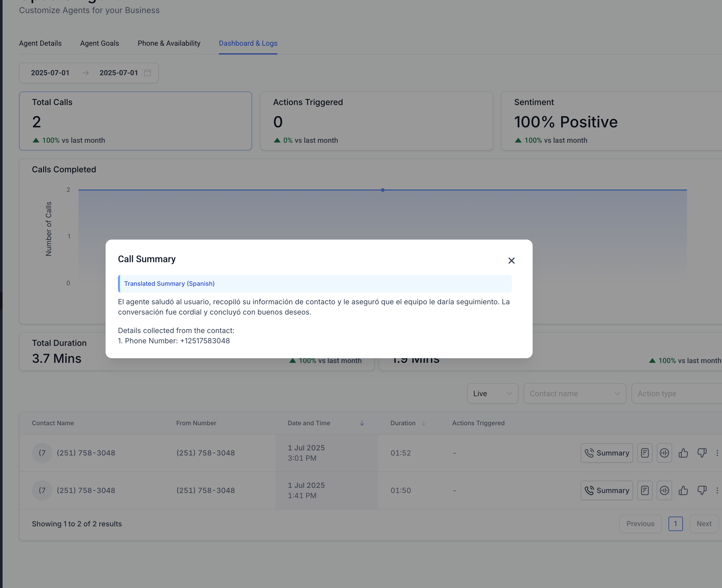This screenshot has width=722, height=588.
Task: Thumbs down the 3:01 PM call
Action: click(x=702, y=453)
